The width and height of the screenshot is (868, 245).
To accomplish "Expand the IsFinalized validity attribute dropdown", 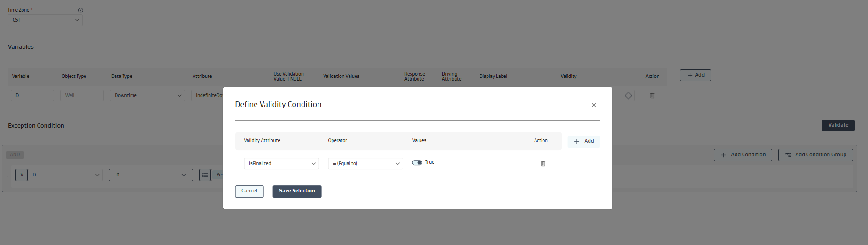I will point(281,164).
